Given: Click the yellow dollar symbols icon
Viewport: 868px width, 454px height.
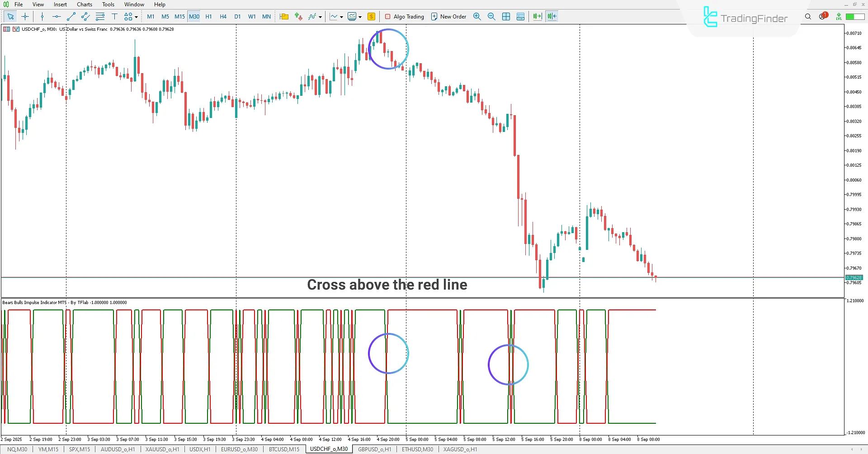Looking at the screenshot, I should click(x=371, y=16).
